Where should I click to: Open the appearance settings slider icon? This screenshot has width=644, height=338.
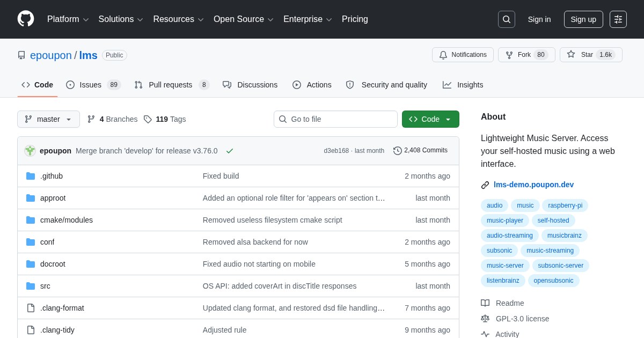click(x=618, y=19)
